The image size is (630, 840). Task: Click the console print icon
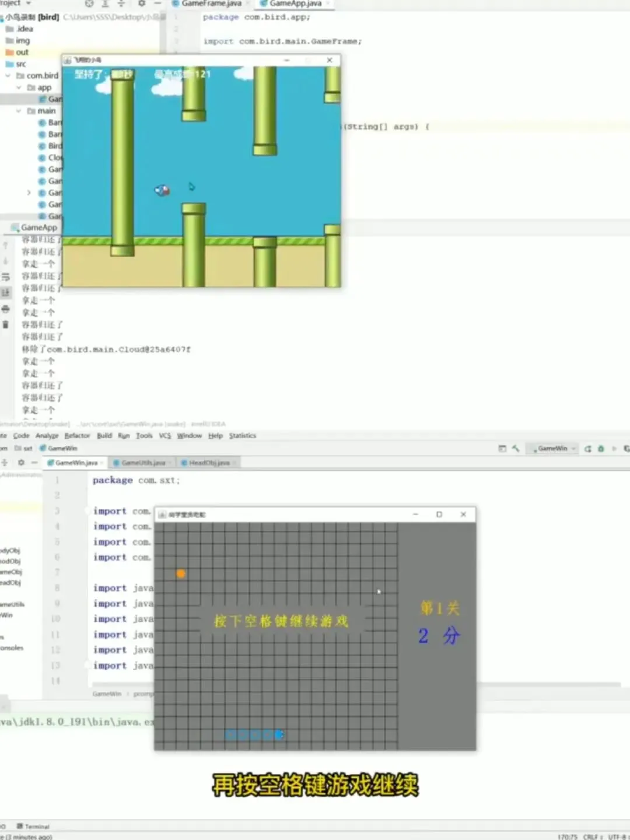point(6,309)
